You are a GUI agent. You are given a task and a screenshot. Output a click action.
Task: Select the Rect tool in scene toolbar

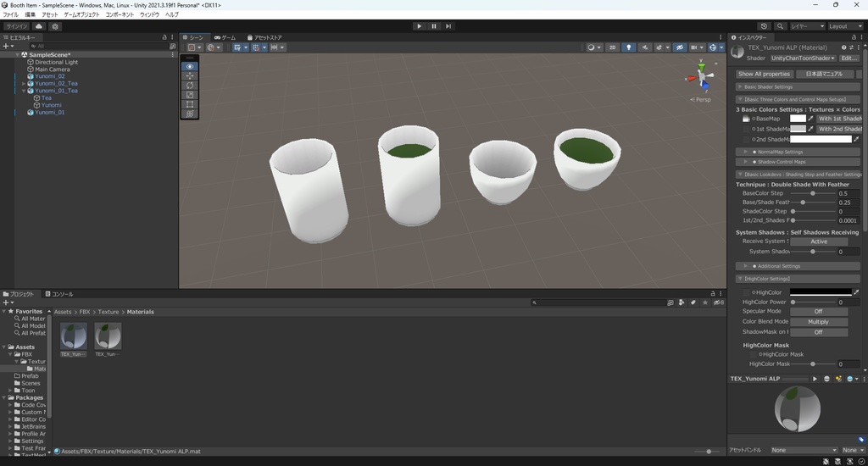tap(190, 104)
